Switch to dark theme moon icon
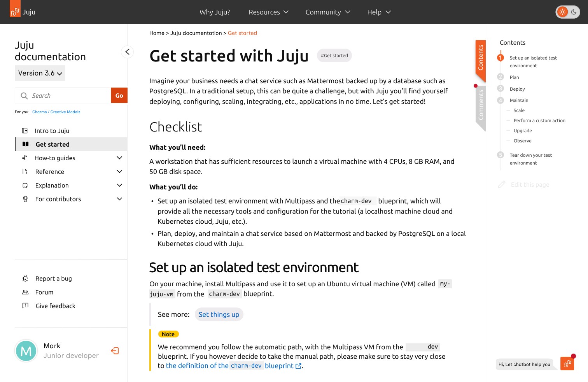Viewport: 588px width, 382px height. [x=574, y=12]
